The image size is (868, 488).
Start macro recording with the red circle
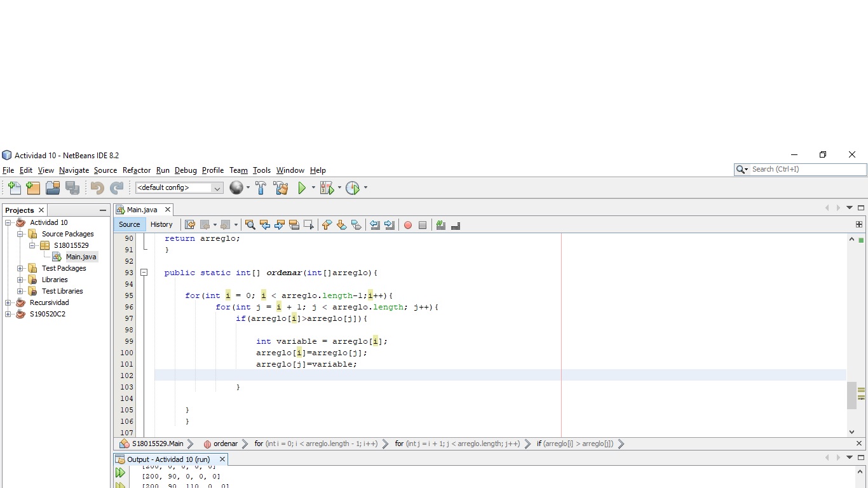point(408,225)
